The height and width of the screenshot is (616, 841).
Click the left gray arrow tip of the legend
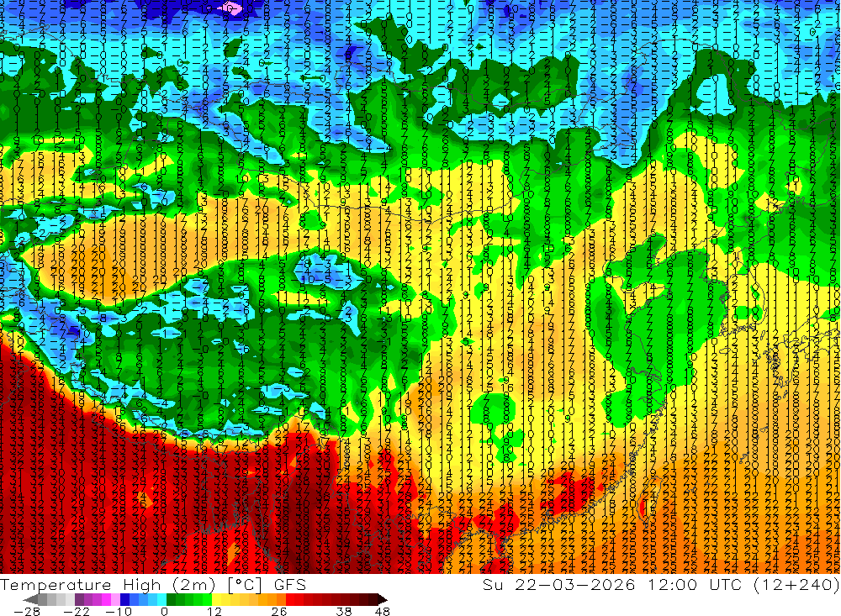click(30, 600)
